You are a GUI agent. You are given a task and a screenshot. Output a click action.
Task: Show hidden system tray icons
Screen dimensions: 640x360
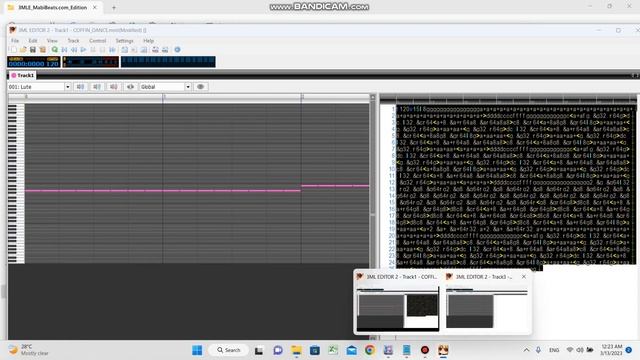pyautogui.click(x=526, y=350)
